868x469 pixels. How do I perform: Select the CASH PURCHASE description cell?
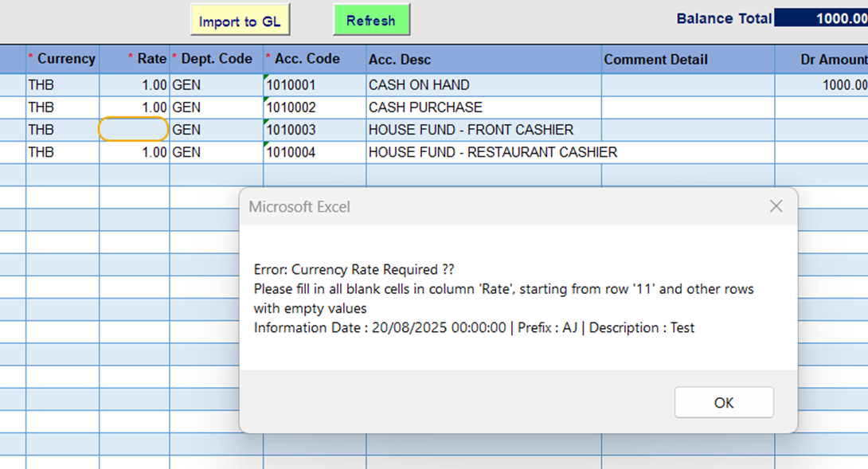point(483,107)
